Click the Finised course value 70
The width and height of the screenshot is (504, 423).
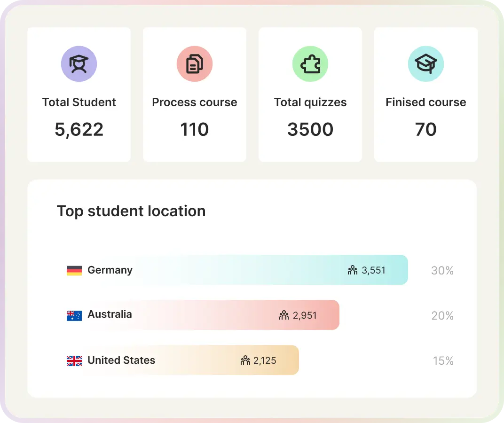click(426, 130)
